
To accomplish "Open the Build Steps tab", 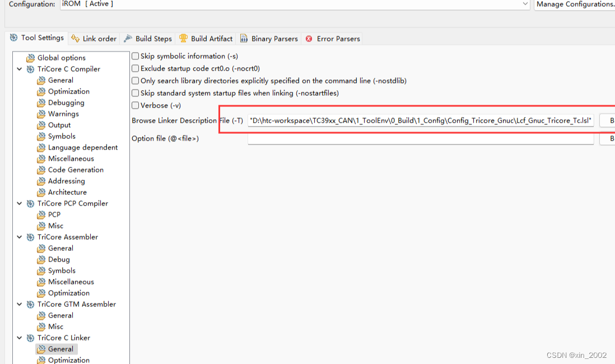I will [148, 39].
